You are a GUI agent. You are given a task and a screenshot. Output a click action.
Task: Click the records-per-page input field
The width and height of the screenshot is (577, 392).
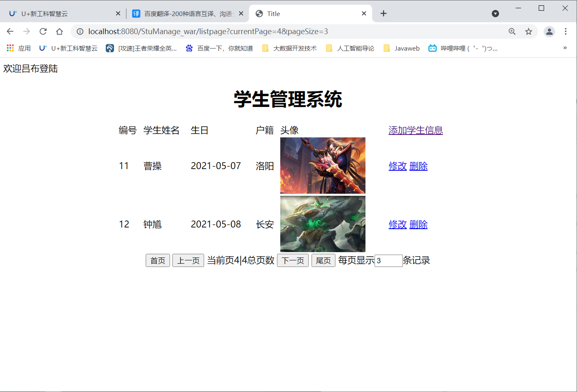pos(389,260)
